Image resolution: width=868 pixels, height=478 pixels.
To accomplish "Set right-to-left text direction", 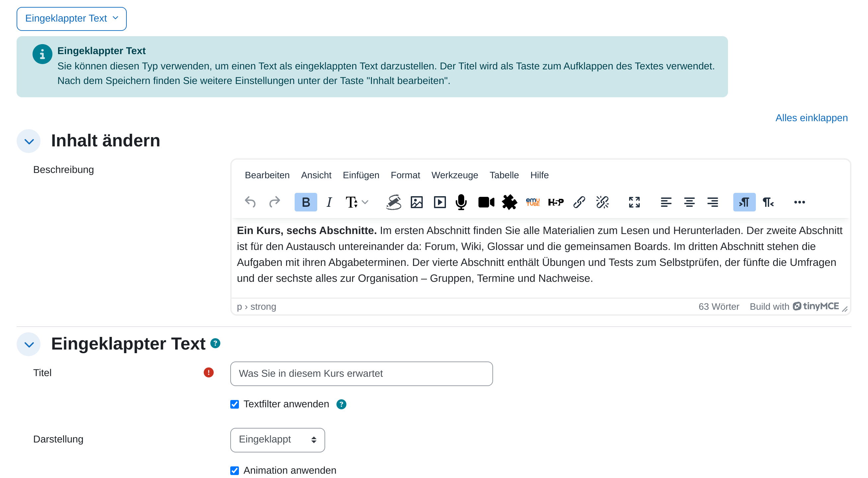I will coord(767,202).
